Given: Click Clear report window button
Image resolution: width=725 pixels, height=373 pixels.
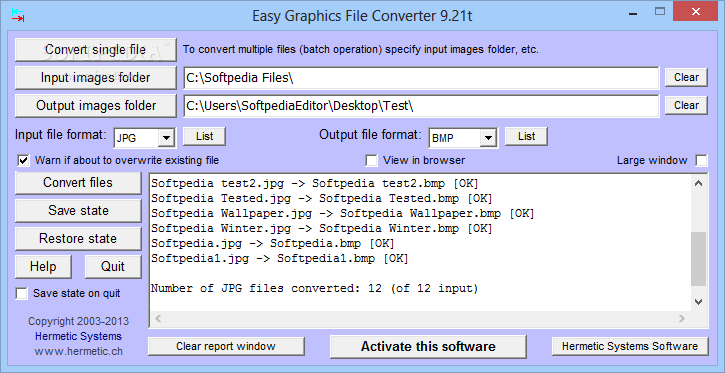Looking at the screenshot, I should 226,346.
